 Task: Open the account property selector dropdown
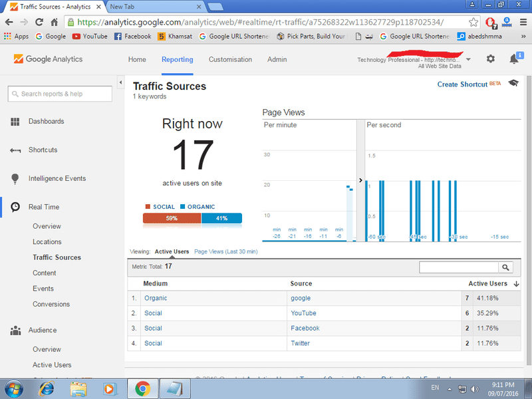click(468, 59)
